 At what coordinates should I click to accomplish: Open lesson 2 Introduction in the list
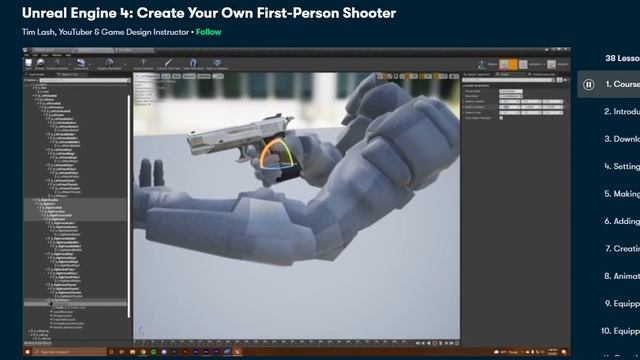[x=622, y=111]
